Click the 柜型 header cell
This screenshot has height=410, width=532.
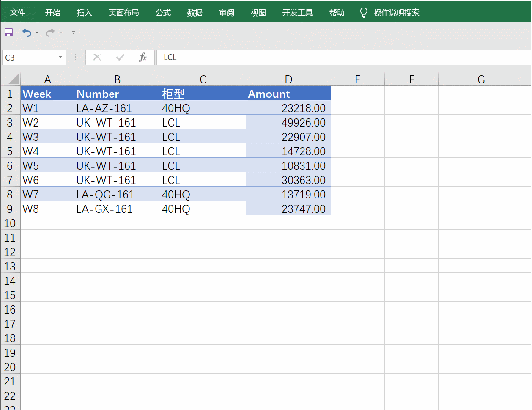click(x=203, y=94)
